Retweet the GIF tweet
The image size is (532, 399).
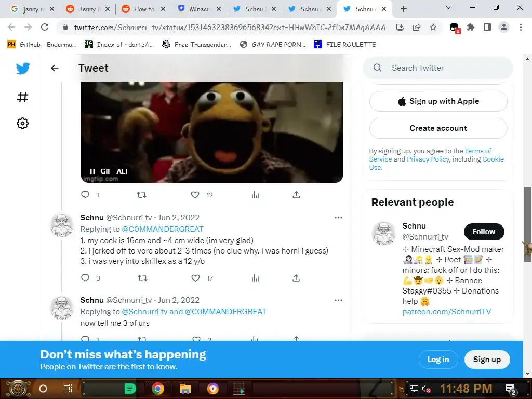click(x=141, y=195)
